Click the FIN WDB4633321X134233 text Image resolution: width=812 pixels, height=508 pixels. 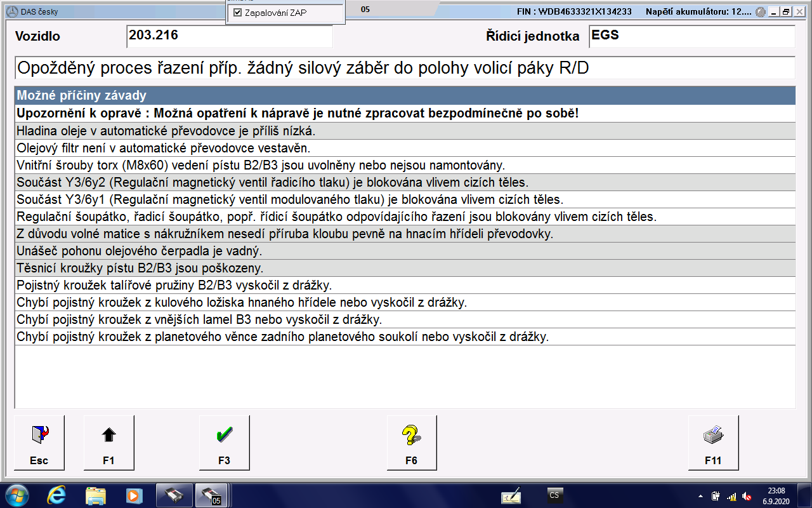[x=574, y=12]
